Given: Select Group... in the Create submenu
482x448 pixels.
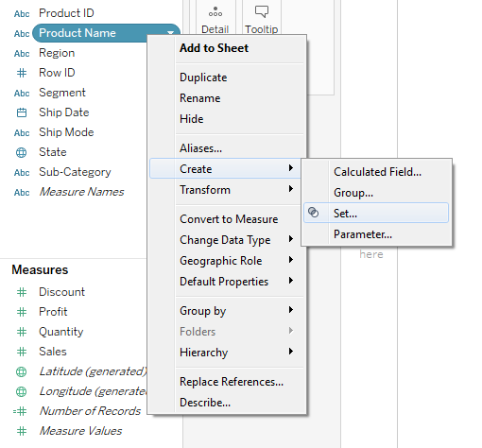Looking at the screenshot, I should tap(353, 193).
